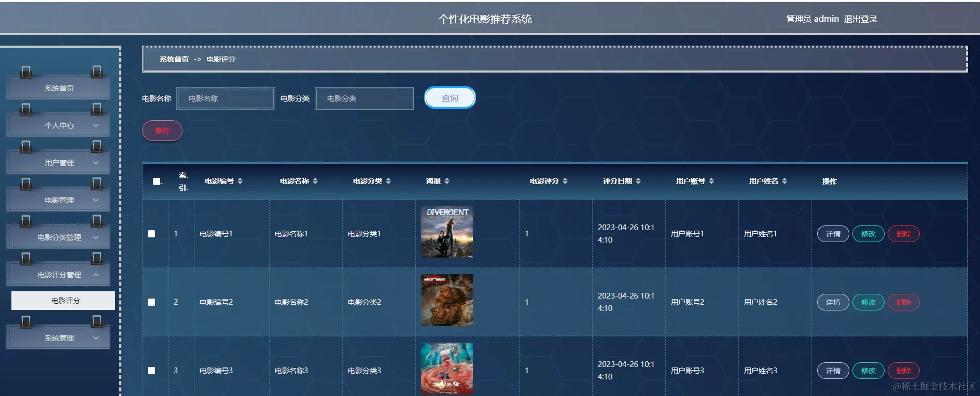Open the poster thumbnail in row 3
This screenshot has height=396, width=980.
click(447, 369)
